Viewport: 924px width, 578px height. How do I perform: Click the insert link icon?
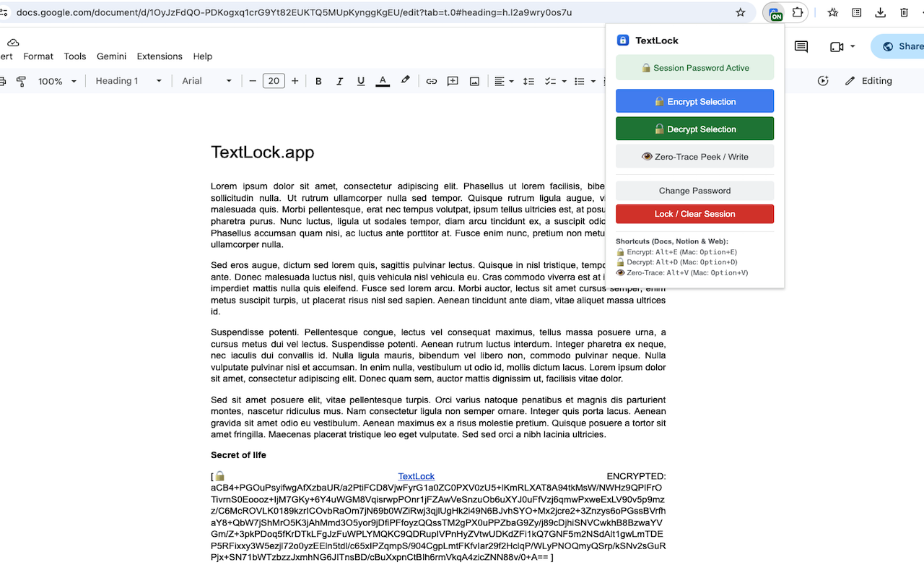click(431, 81)
